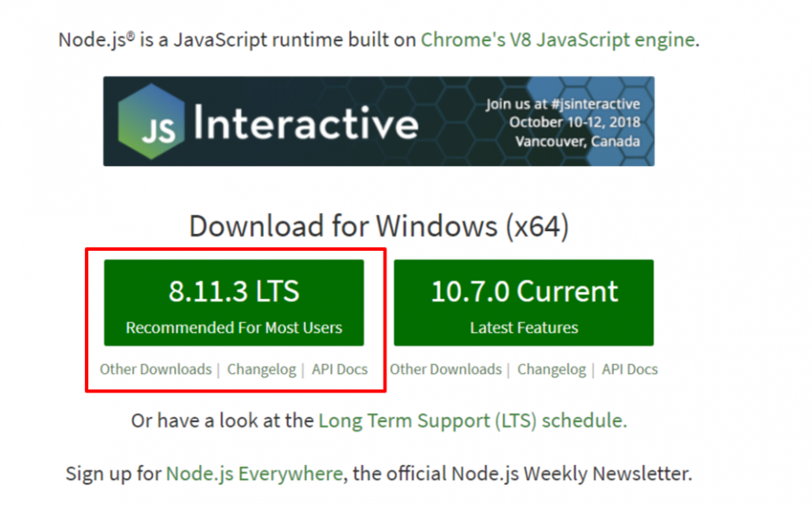Image resolution: width=812 pixels, height=505 pixels.
Task: Open Chrome's V8 JavaScript engine link
Action: coord(558,40)
